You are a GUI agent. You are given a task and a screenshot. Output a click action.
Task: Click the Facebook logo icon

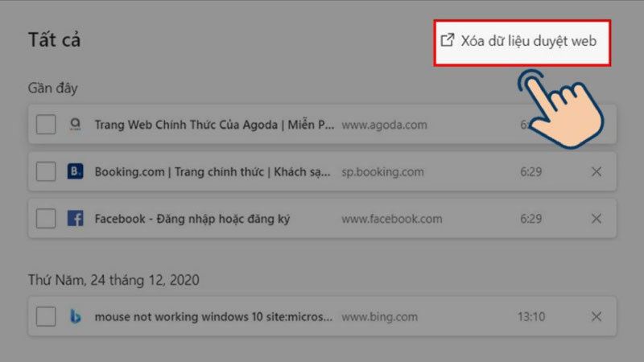(x=75, y=218)
